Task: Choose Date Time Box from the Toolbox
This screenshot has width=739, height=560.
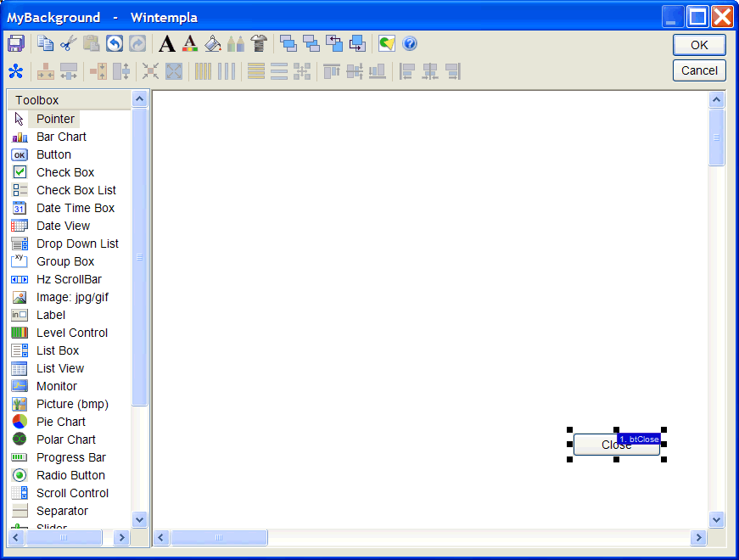Action: (x=76, y=208)
